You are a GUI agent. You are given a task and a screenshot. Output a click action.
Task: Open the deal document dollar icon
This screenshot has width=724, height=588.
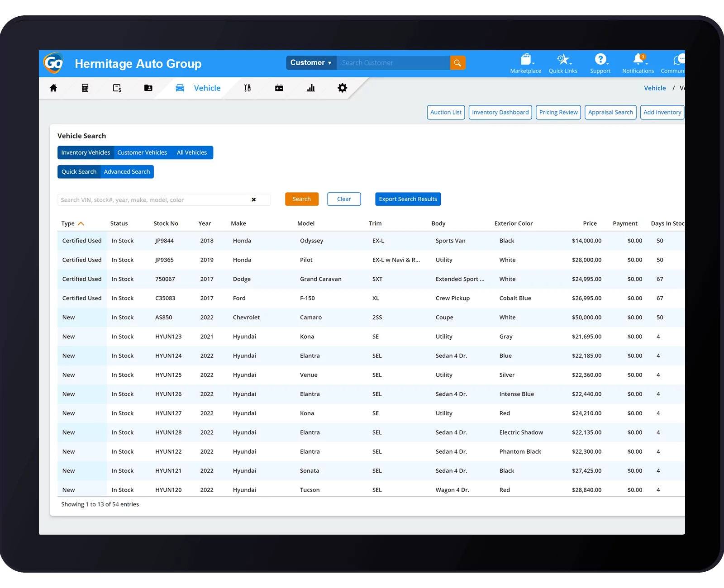point(117,88)
